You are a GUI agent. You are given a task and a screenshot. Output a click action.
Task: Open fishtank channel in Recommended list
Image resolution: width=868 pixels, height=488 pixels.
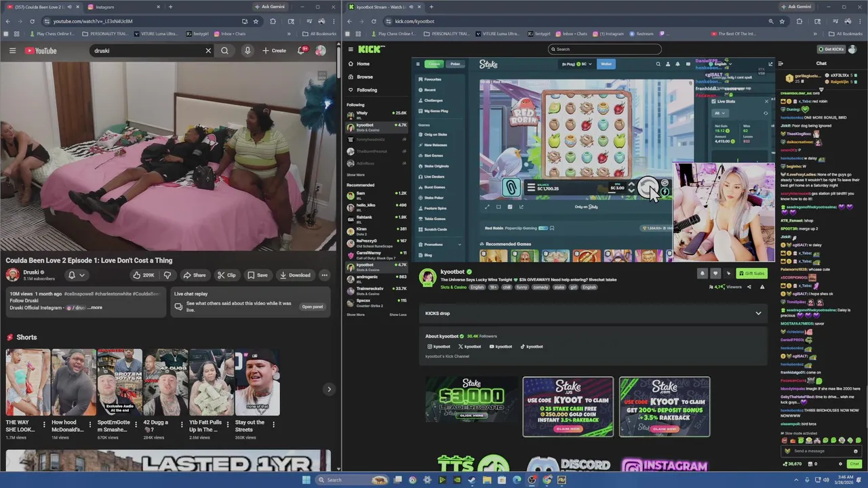pyautogui.click(x=376, y=218)
